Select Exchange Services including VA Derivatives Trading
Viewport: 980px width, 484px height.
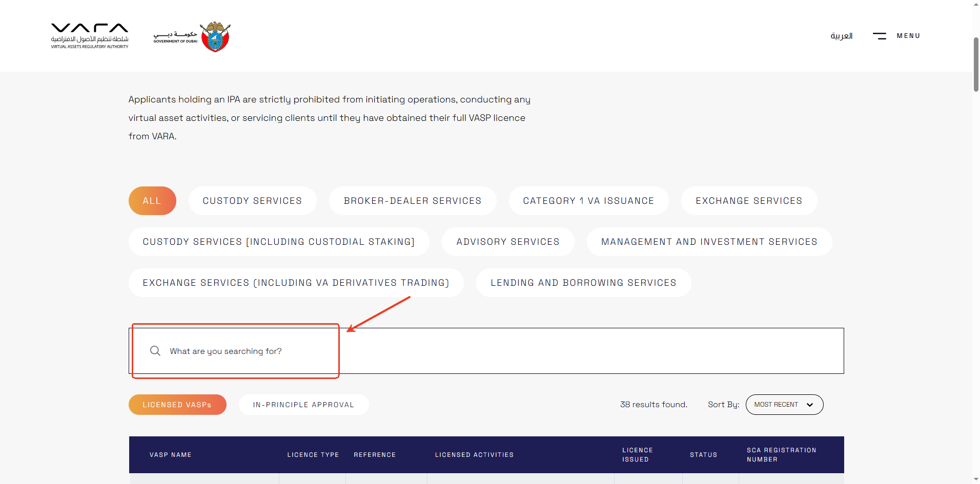coord(296,283)
